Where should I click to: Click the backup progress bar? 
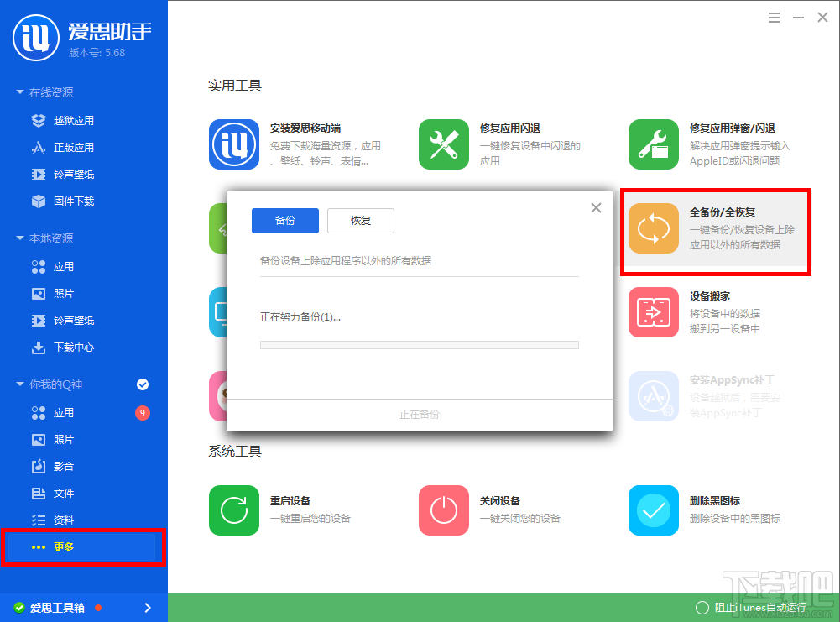[x=419, y=344]
